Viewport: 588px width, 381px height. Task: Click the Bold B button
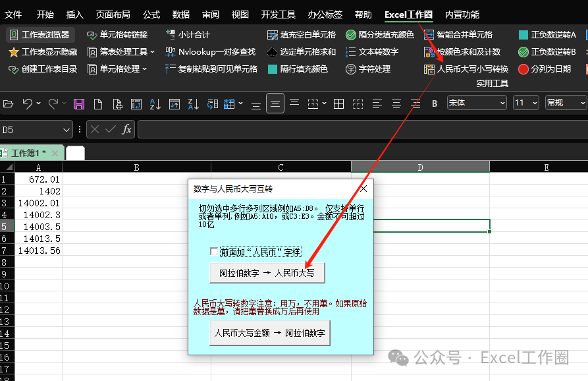point(435,103)
